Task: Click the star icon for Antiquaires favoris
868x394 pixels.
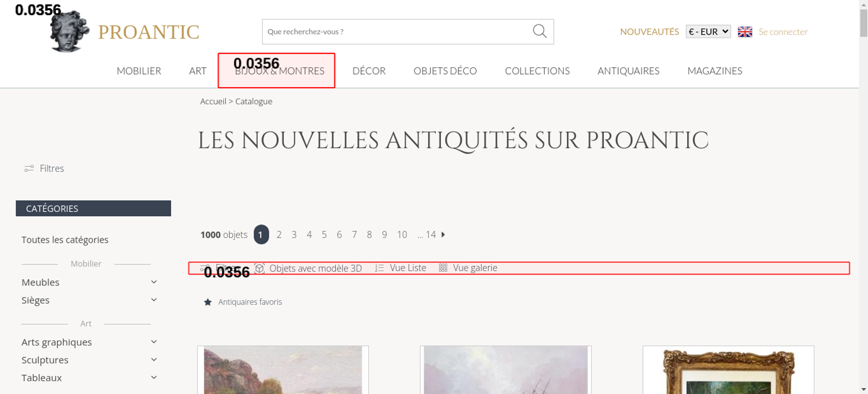Action: (208, 302)
